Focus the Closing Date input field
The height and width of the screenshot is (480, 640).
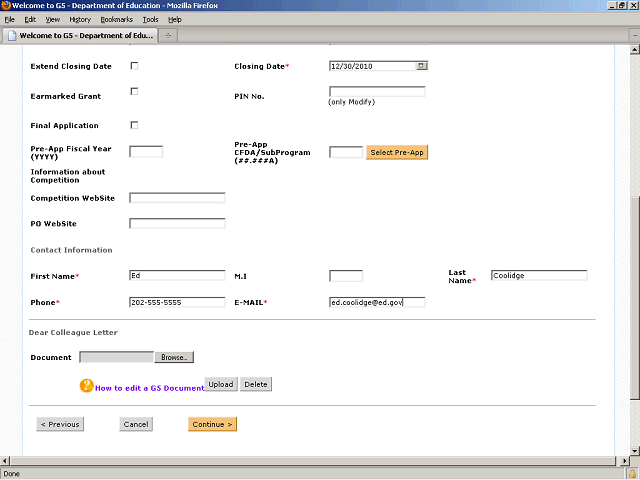tap(373, 66)
